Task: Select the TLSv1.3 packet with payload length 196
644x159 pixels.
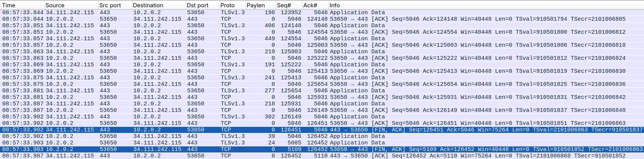Action: point(322,12)
